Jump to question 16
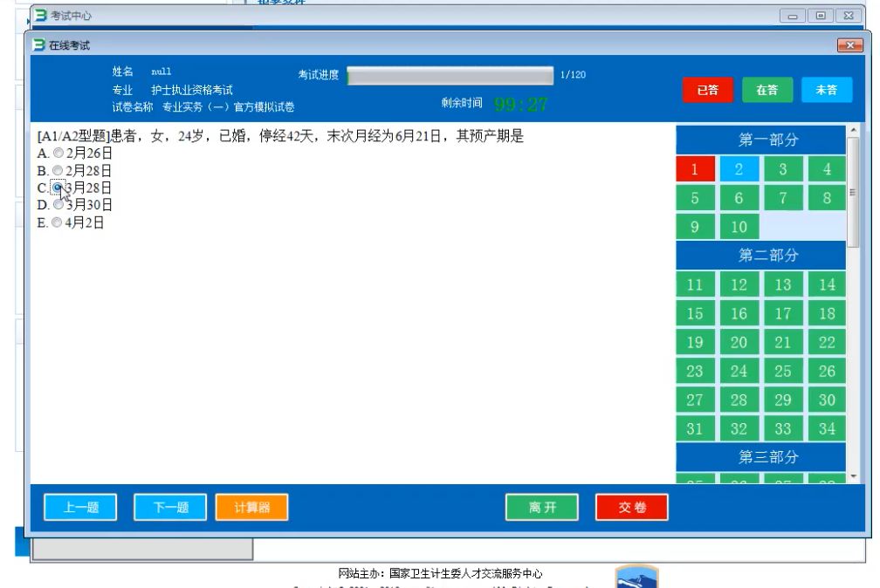The width and height of the screenshot is (880, 588). tap(739, 313)
